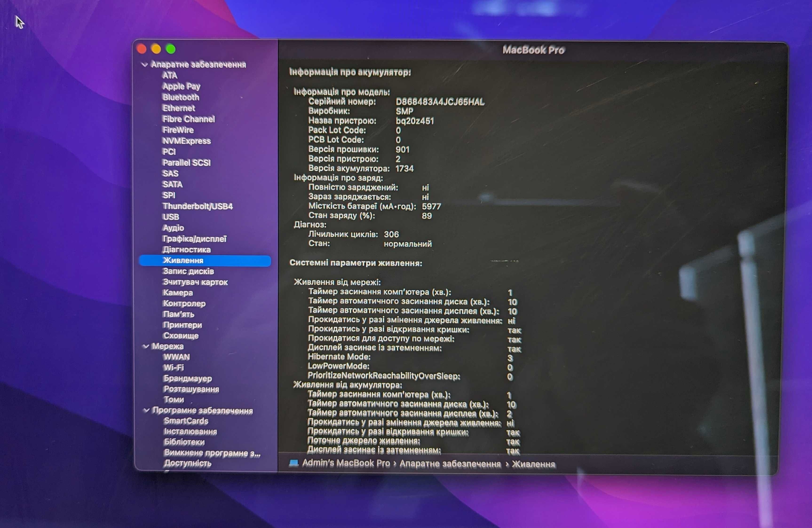This screenshot has height=528, width=812.
Task: Select serial number D868483A4JCJ65HAL
Action: pos(440,102)
